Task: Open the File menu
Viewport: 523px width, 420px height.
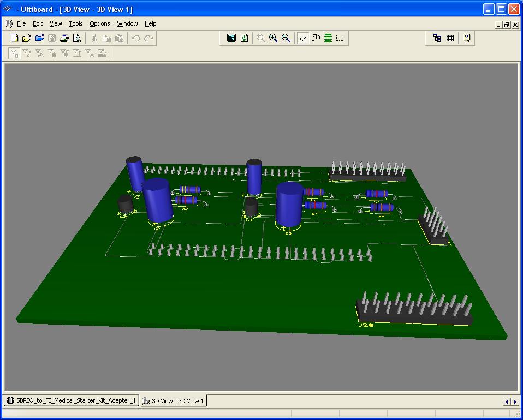Action: pos(21,23)
